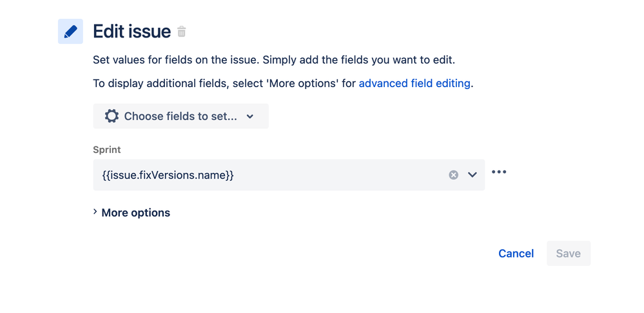Screen dimensions: 644x313
Task: Open the advanced field editing link
Action: 415,83
